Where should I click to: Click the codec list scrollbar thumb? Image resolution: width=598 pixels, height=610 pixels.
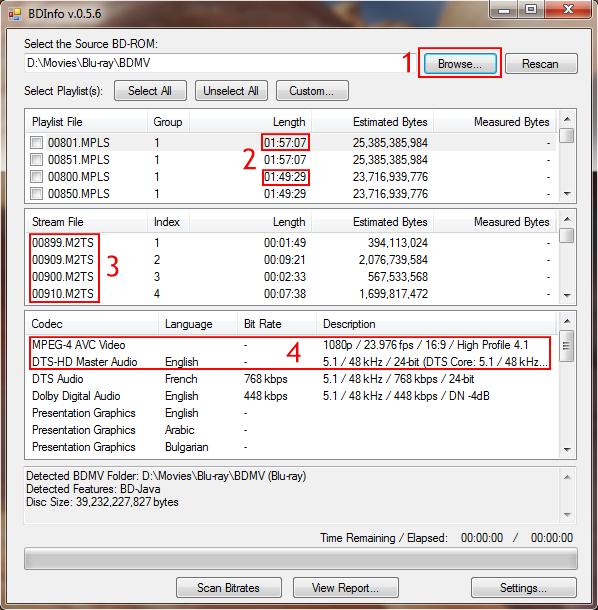click(x=567, y=346)
